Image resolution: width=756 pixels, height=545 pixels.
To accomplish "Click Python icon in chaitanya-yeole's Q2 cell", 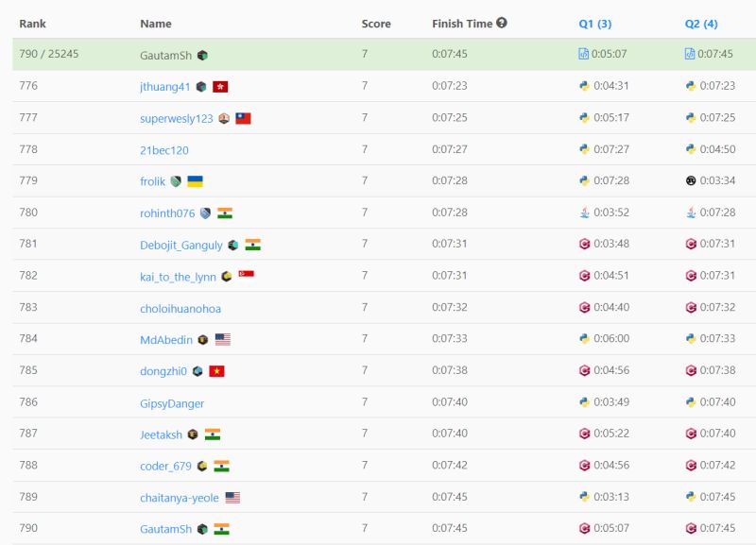I will (x=691, y=497).
